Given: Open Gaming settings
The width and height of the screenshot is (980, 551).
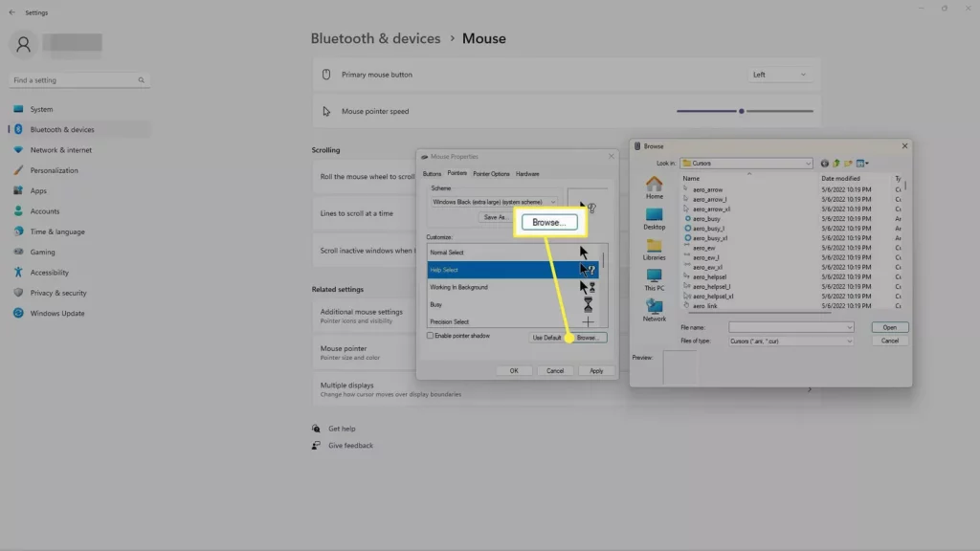Looking at the screenshot, I should (x=78, y=253).
